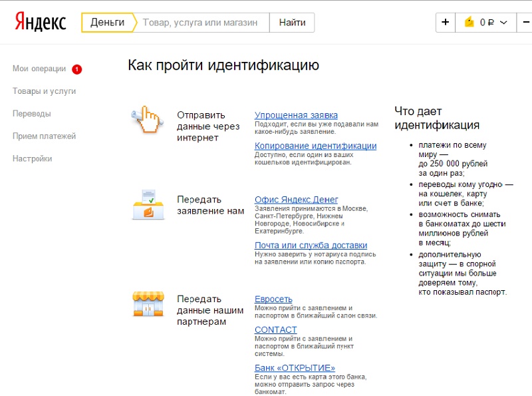This screenshot has width=532, height=396.
Task: Click the ballot box application icon
Action: click(x=148, y=204)
